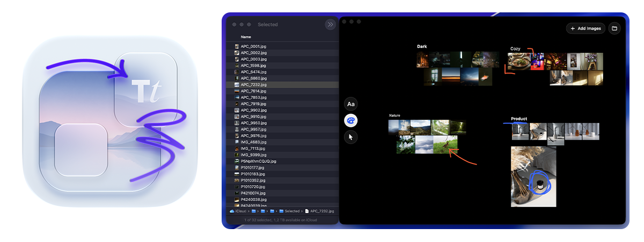Select the large pampas grass product photo
Screen dimensions: 644x242
533,176
